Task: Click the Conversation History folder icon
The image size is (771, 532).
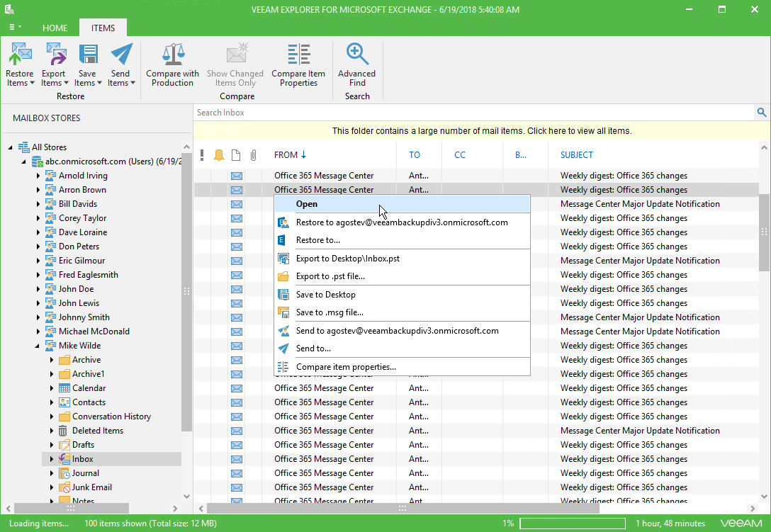Action: [64, 417]
